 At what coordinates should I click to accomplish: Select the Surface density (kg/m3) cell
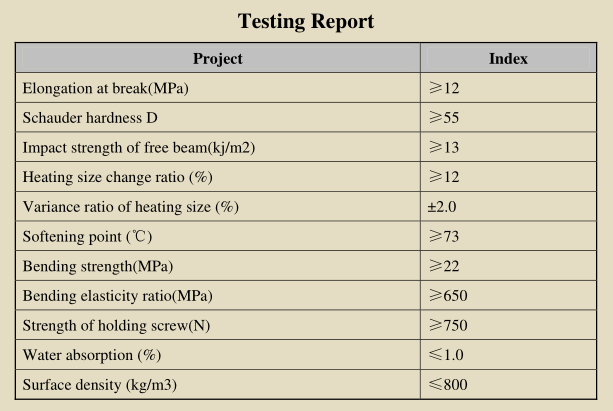point(218,384)
